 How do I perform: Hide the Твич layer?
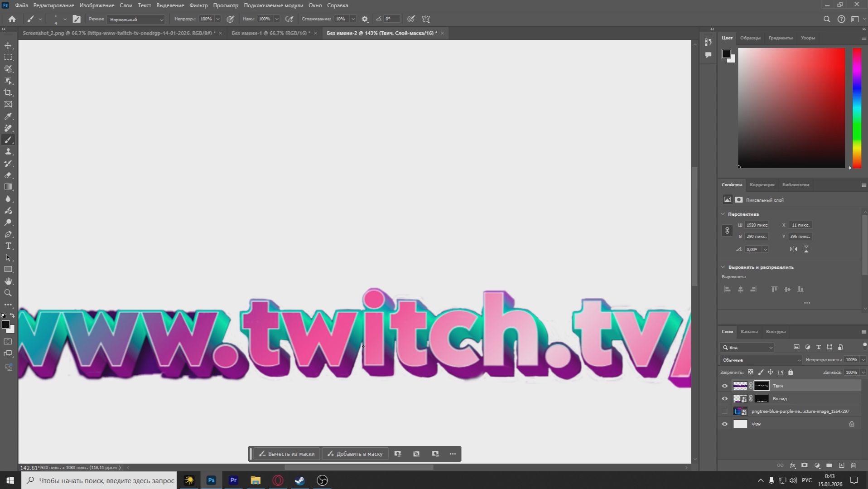tap(725, 386)
